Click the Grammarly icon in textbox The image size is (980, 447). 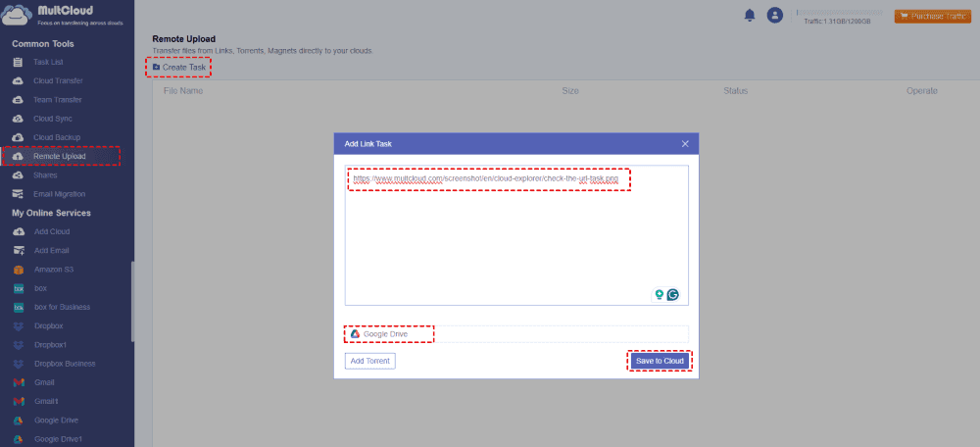click(672, 294)
